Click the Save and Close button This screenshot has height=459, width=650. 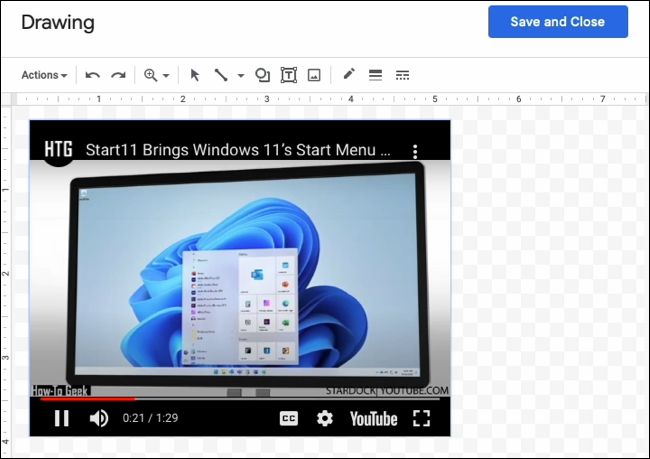point(558,22)
